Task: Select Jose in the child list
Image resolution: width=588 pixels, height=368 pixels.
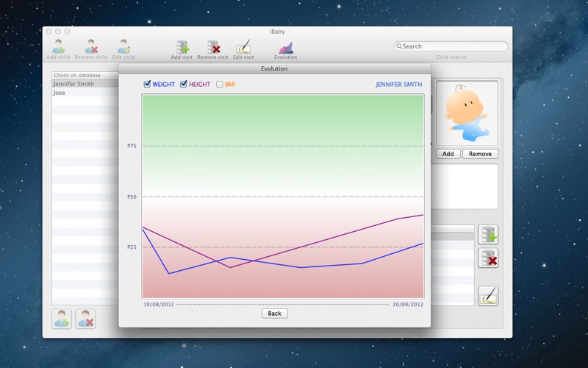Action: click(x=60, y=93)
